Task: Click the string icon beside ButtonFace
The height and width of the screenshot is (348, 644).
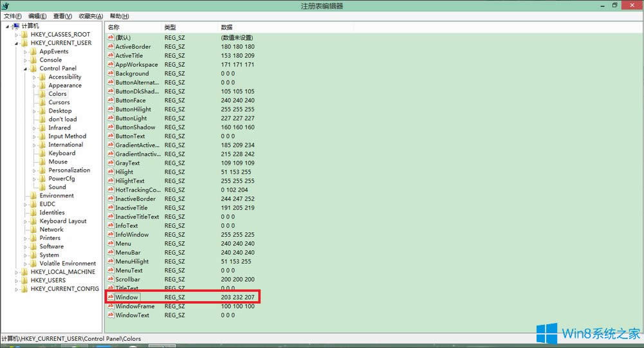Action: (111, 100)
